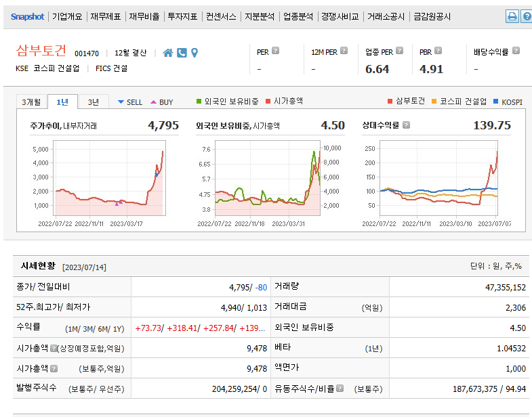The height and width of the screenshot is (417, 532).
Task: Click current price 4,795 above chart
Action: tap(163, 125)
